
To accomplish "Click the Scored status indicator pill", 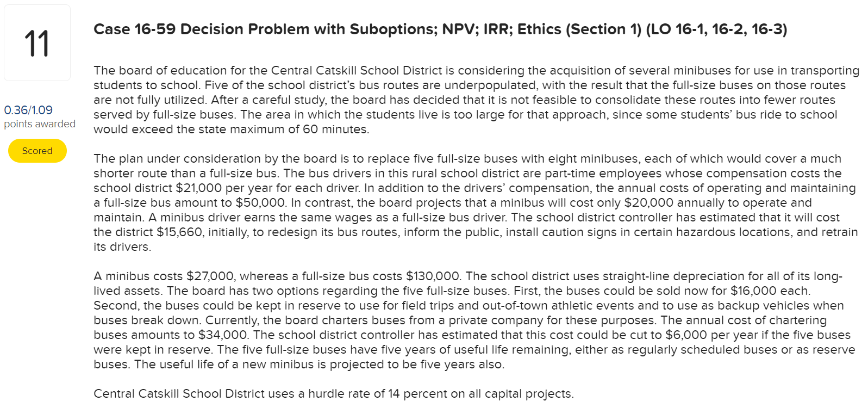I will 37,151.
